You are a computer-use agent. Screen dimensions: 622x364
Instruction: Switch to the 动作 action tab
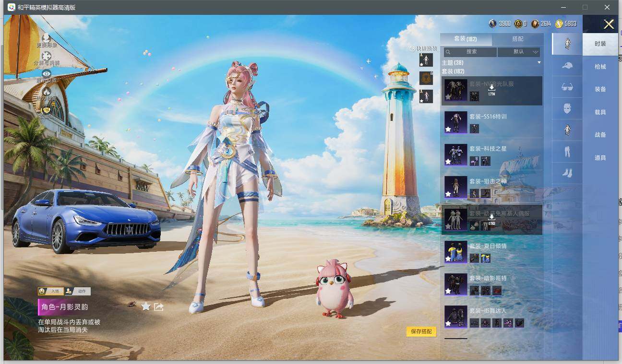click(x=77, y=291)
